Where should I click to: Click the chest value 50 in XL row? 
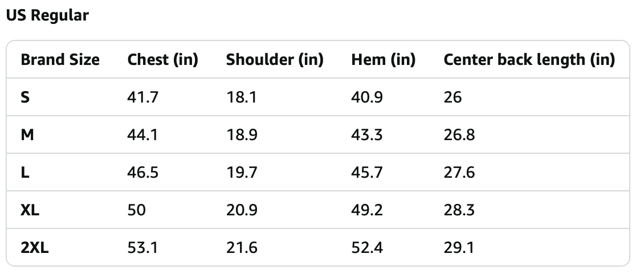[137, 210]
